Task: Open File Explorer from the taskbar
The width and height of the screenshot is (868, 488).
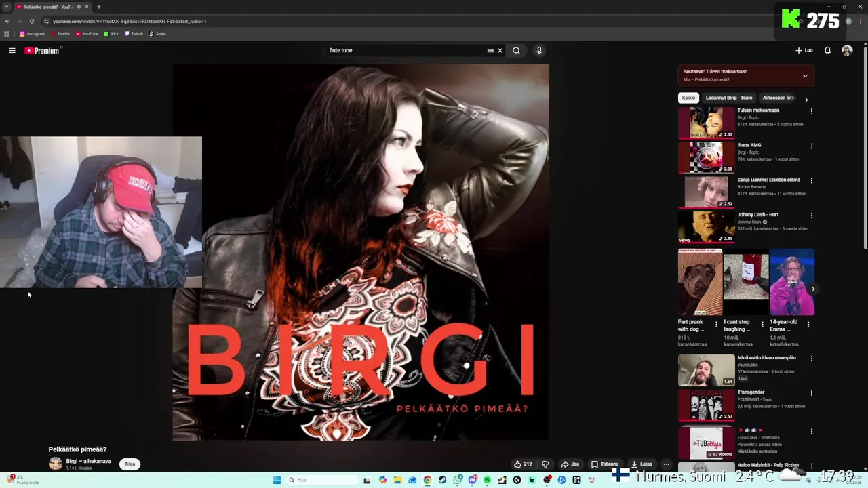Action: (x=397, y=481)
